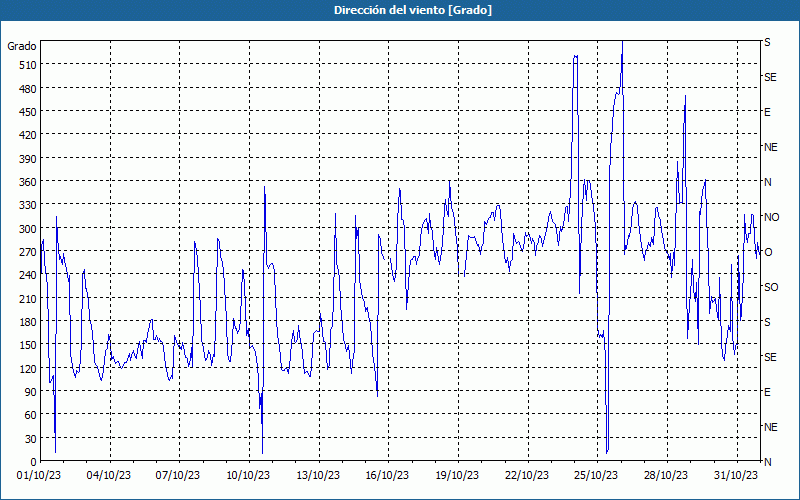Click the 270 degree axis value
This screenshot has width=800, height=500.
click(28, 252)
